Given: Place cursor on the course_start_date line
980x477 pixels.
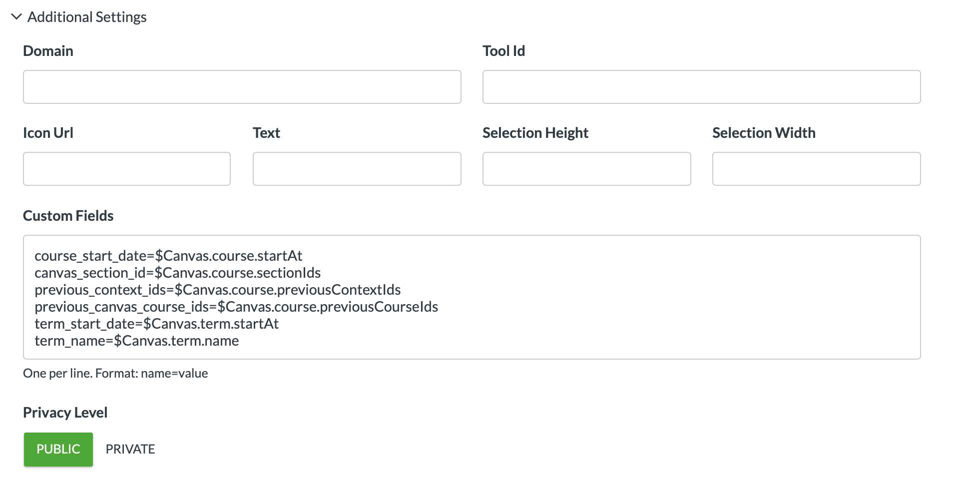Looking at the screenshot, I should pyautogui.click(x=168, y=256).
